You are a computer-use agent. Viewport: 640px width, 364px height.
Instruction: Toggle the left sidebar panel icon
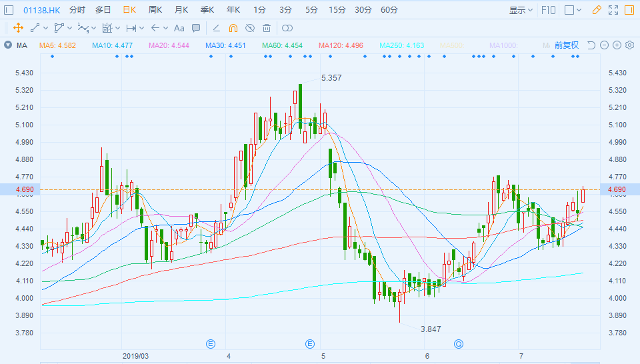pos(9,10)
